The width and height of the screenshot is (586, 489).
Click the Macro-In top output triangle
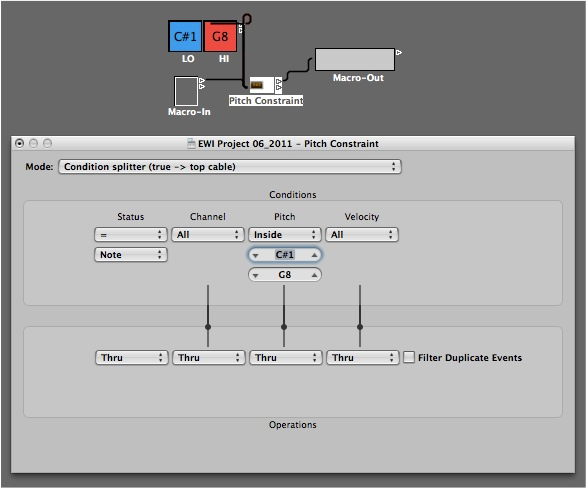coord(202,80)
